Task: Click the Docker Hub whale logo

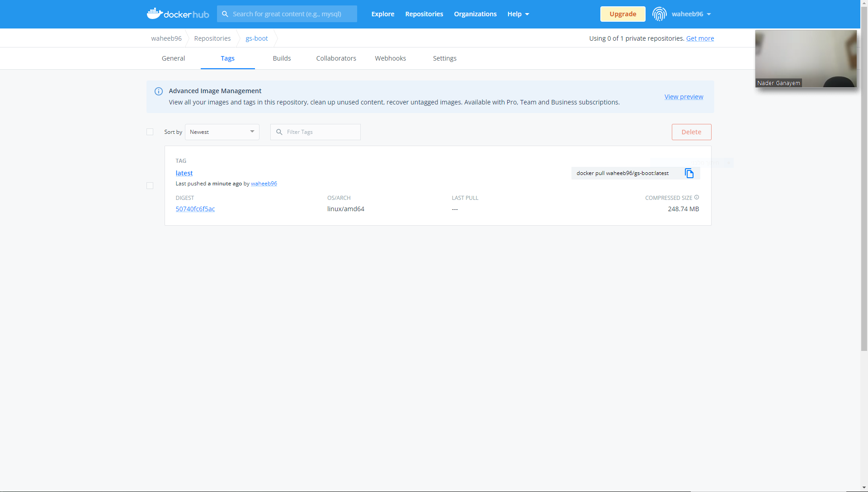Action: pos(154,14)
